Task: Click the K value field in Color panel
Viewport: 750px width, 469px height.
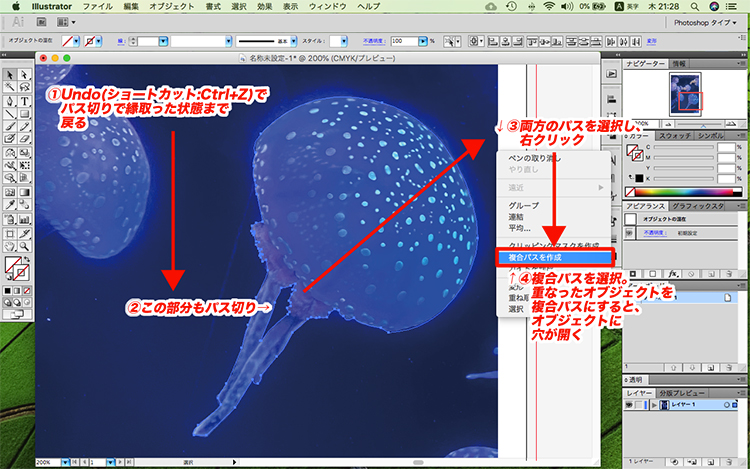Action: point(726,178)
